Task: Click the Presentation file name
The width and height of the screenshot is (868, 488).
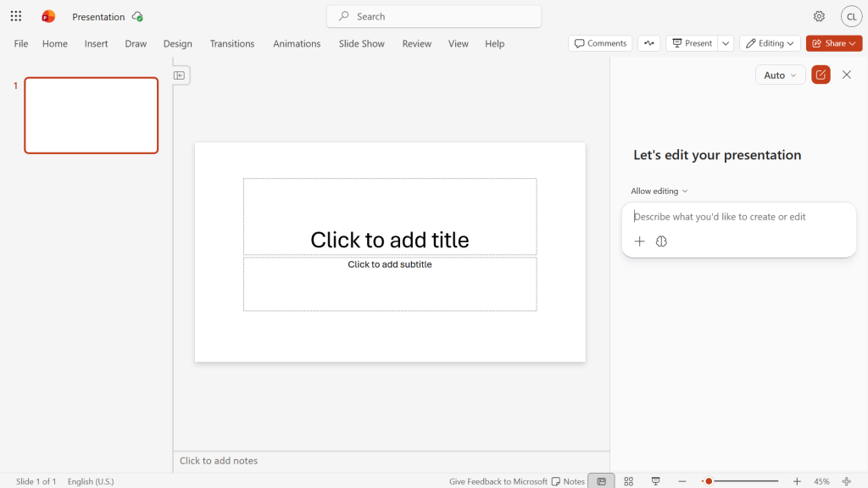Action: 98,17
